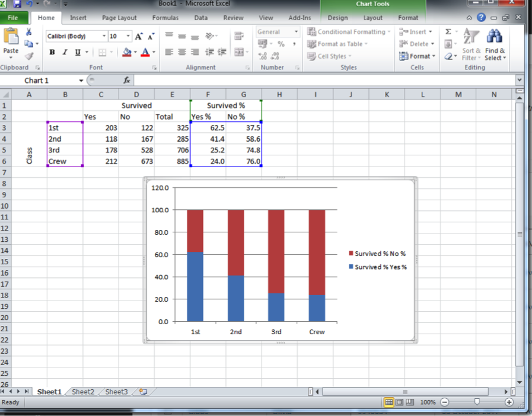The height and width of the screenshot is (416, 532).
Task: Click the Cut scissors icon
Action: point(28,32)
